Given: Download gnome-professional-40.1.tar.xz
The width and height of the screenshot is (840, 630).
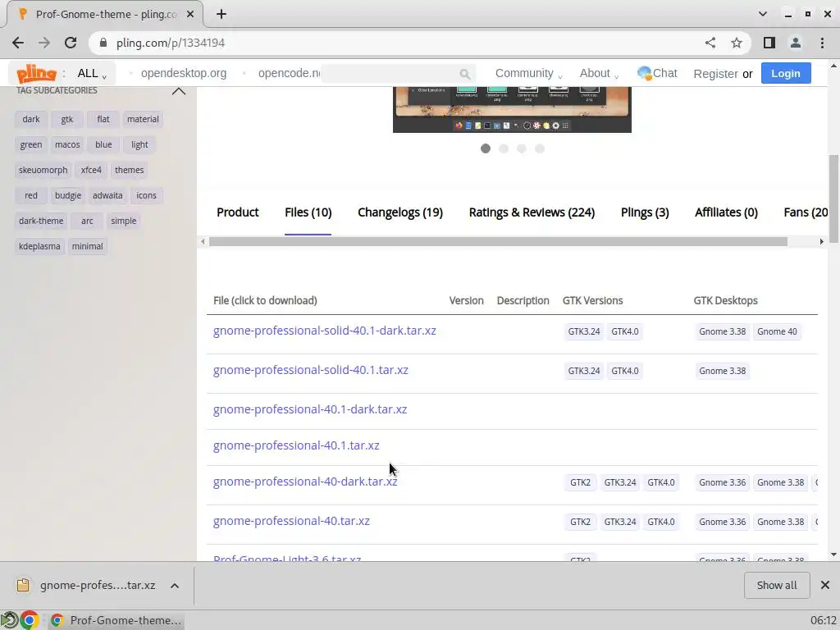Looking at the screenshot, I should tap(295, 445).
